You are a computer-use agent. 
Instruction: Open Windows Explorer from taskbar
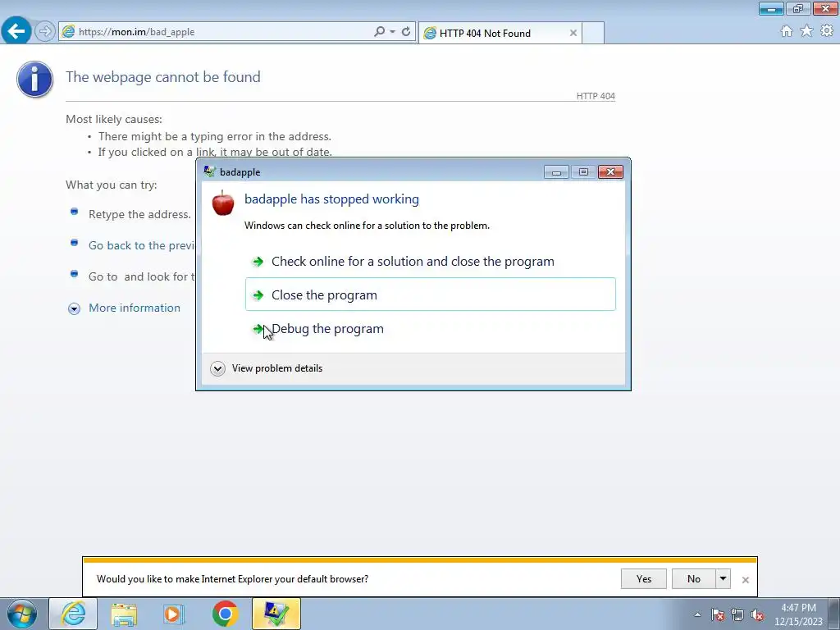click(x=124, y=614)
